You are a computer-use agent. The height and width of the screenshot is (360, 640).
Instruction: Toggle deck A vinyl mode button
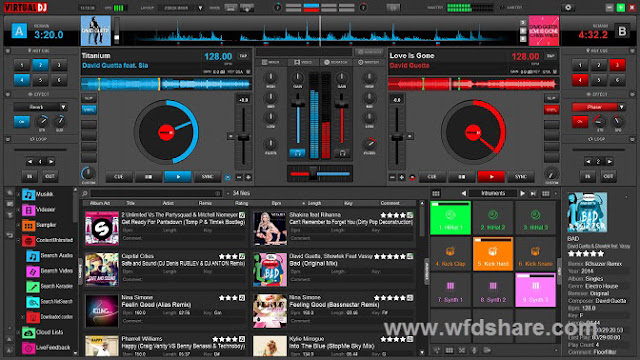tap(89, 109)
